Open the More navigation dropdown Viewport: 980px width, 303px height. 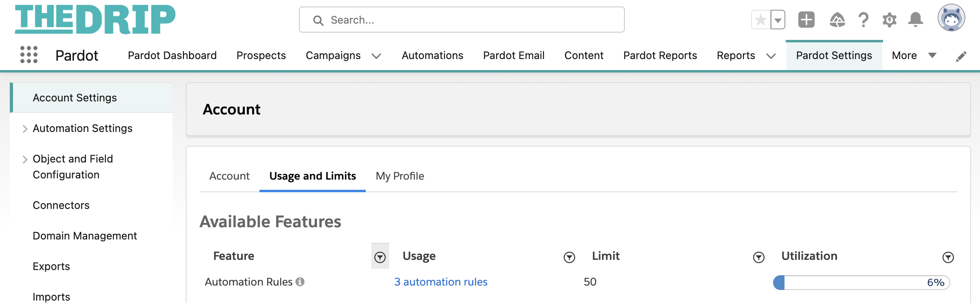[x=914, y=55]
